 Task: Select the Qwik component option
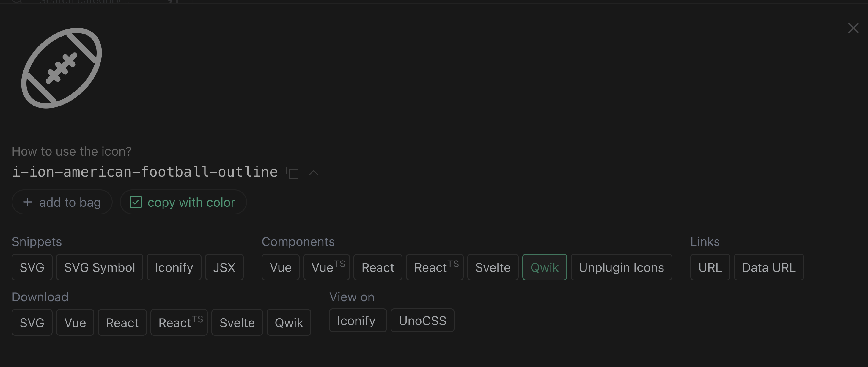545,267
